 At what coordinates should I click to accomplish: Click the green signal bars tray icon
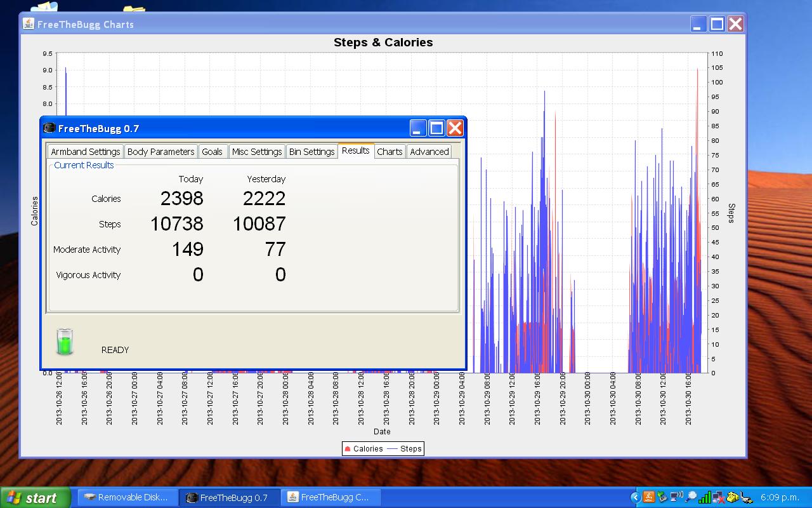(x=705, y=497)
